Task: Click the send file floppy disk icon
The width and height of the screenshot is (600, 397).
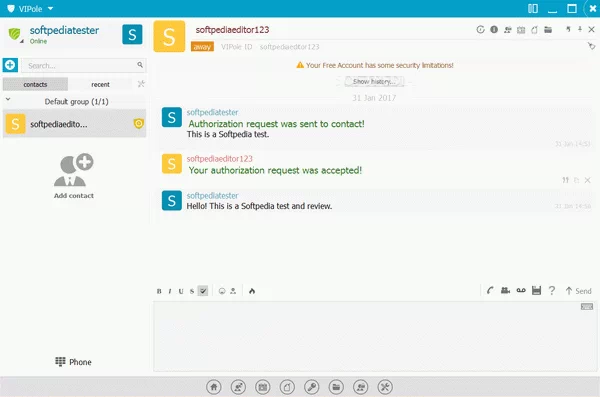Action: tap(536, 291)
